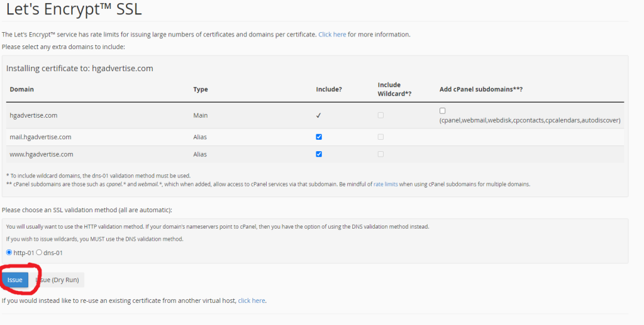The height and width of the screenshot is (325, 644).
Task: Follow 'click here' to re-use existing certificate
Action: click(252, 300)
